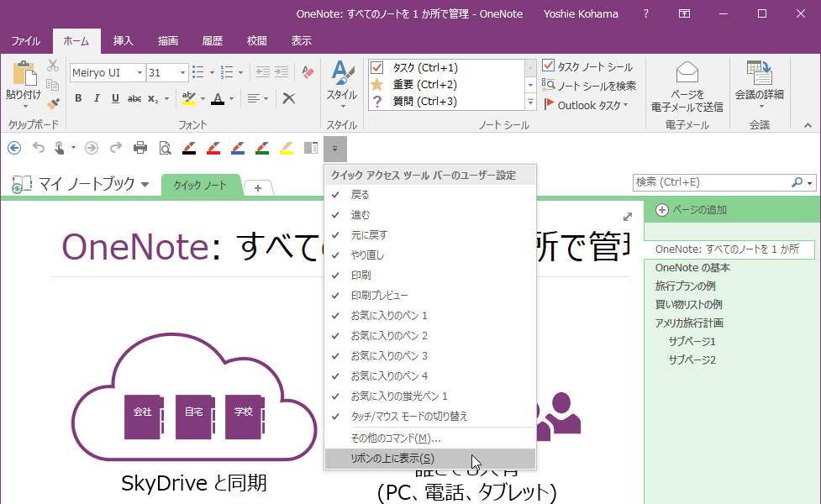This screenshot has height=504, width=821.
Task: Open bullet list style dropdown arrow
Action: (212, 73)
